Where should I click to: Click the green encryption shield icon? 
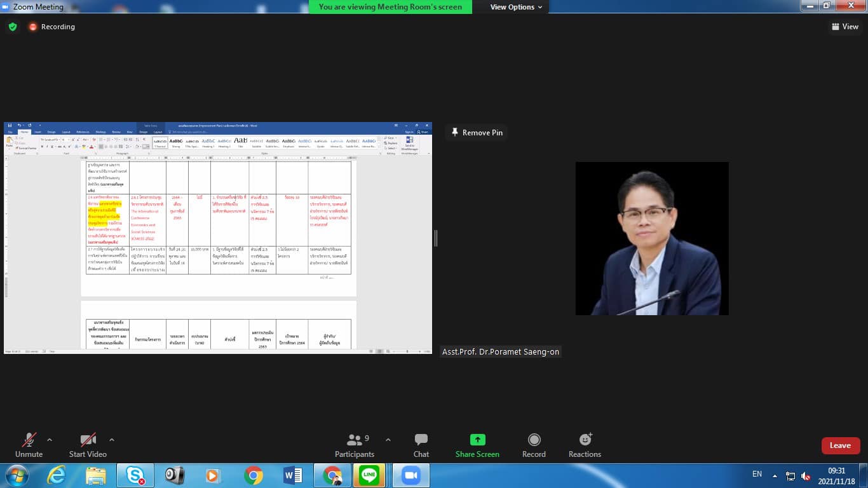(12, 27)
